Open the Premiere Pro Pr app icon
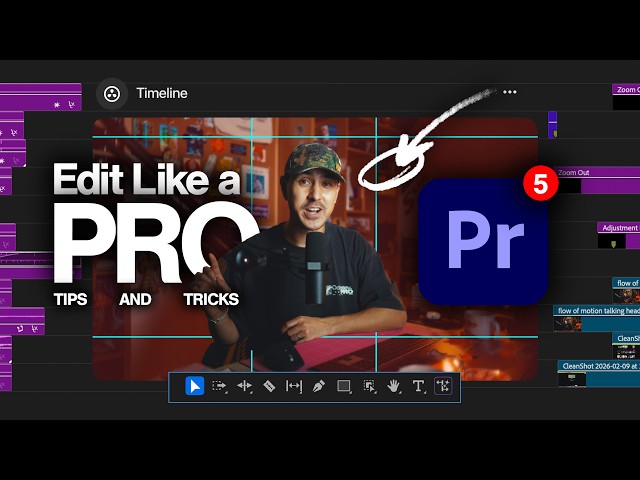Image resolution: width=640 pixels, height=480 pixels. tap(483, 242)
